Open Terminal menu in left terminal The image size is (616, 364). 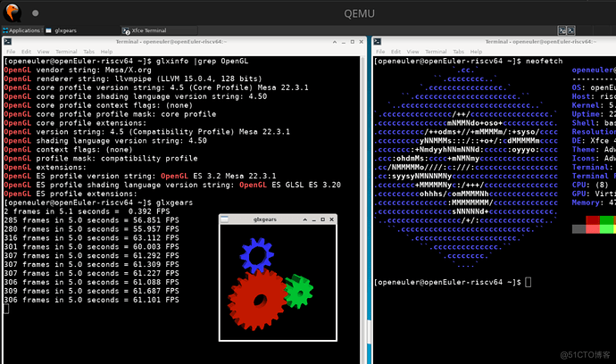[68, 51]
